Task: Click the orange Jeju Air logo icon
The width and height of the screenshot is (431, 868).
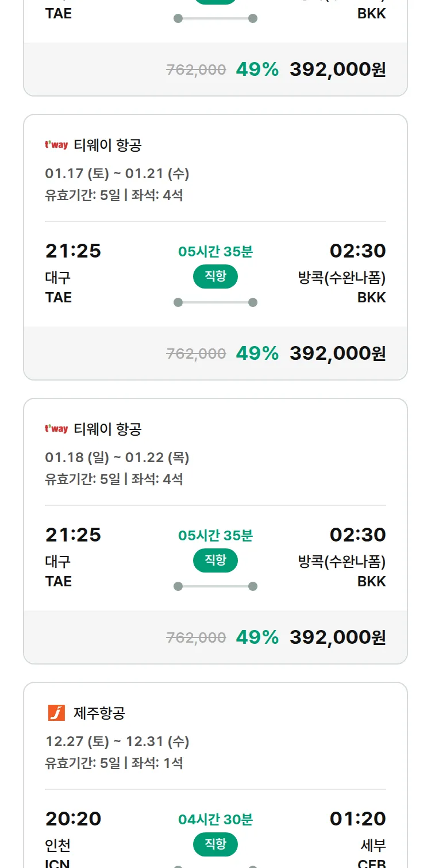Action: (x=56, y=713)
